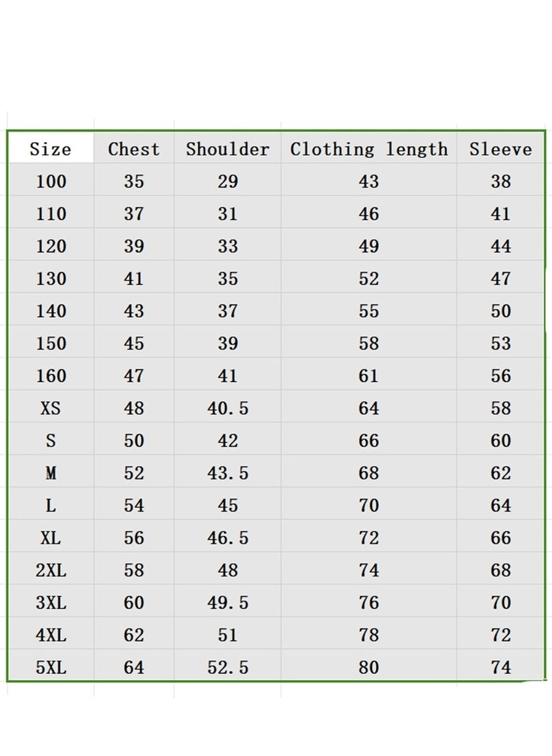
Task: Select the Size header cell
Action: (x=50, y=148)
